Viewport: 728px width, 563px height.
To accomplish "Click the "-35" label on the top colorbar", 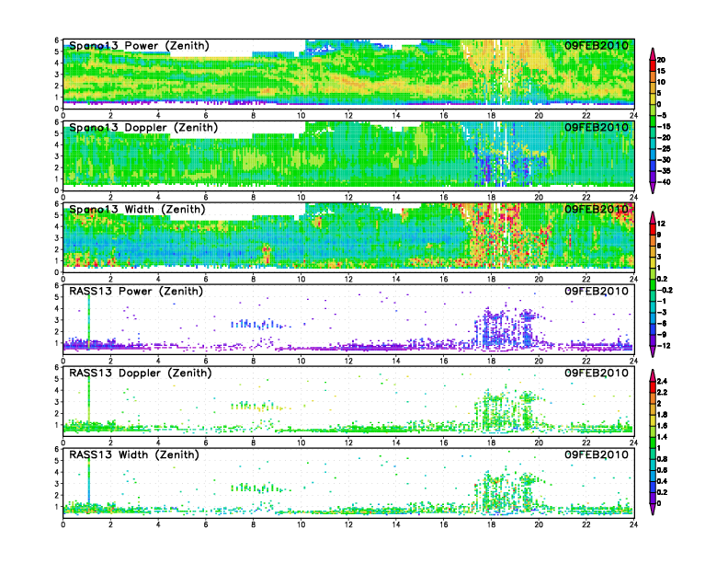I will [x=664, y=171].
